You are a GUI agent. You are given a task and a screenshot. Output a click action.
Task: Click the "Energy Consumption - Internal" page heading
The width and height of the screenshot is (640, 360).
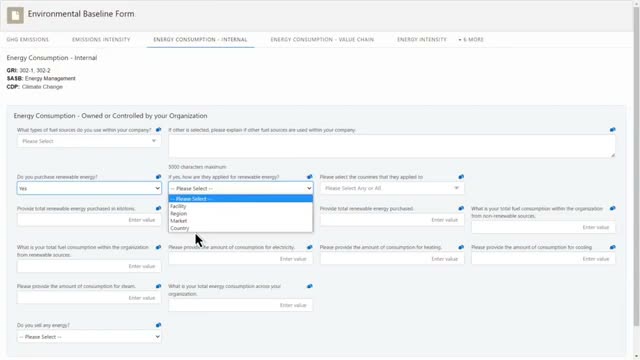tap(52, 58)
